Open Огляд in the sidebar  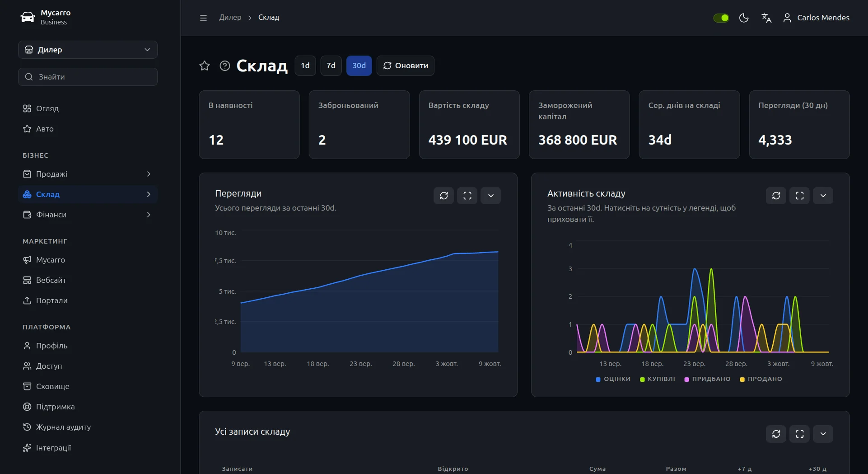coord(88,108)
